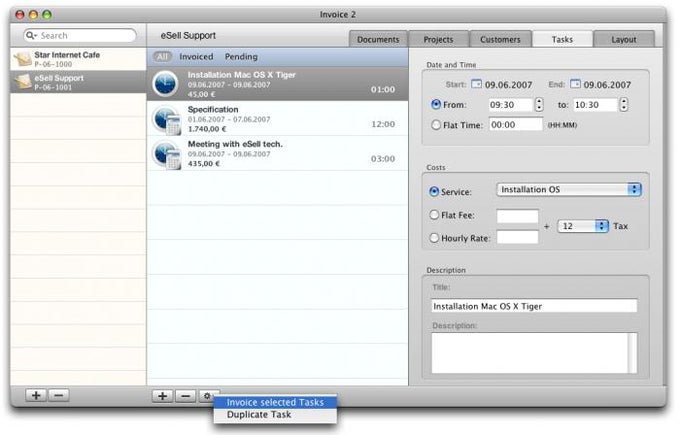Click the Description text area scrollbar
This screenshot has height=435, width=680.
pos(633,353)
